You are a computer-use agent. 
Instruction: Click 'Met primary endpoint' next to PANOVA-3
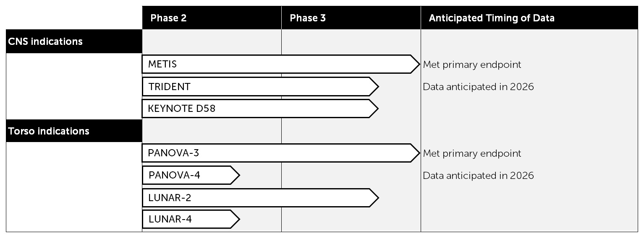(472, 153)
